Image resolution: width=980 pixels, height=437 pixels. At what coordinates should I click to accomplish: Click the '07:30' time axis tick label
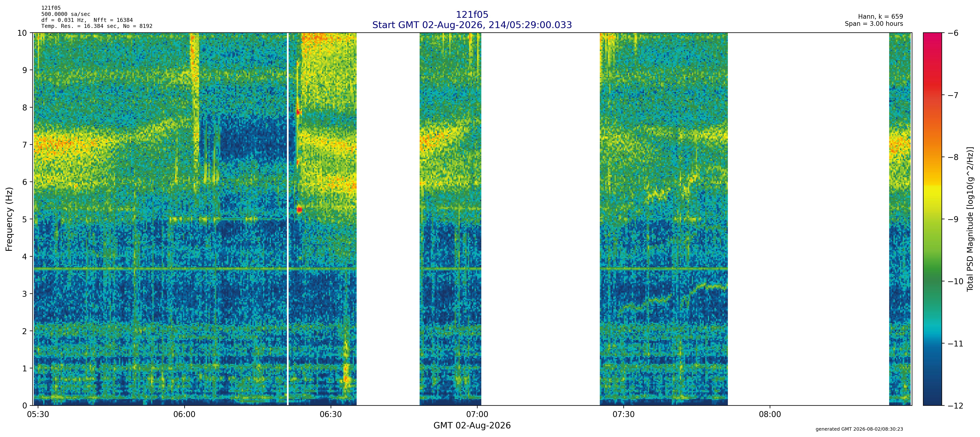(x=624, y=414)
